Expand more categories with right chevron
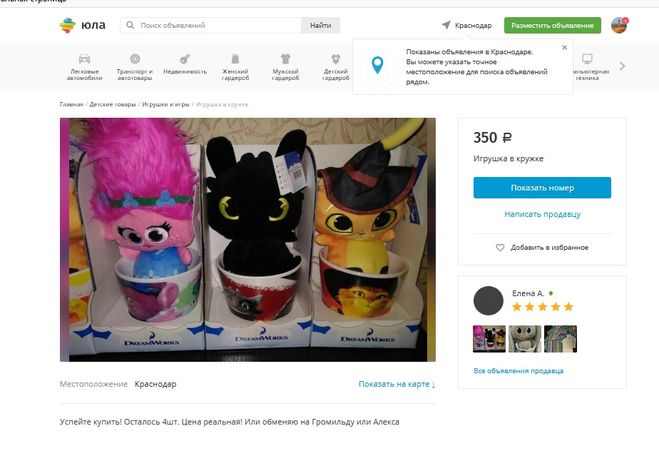This screenshot has width=659, height=451. 622,66
